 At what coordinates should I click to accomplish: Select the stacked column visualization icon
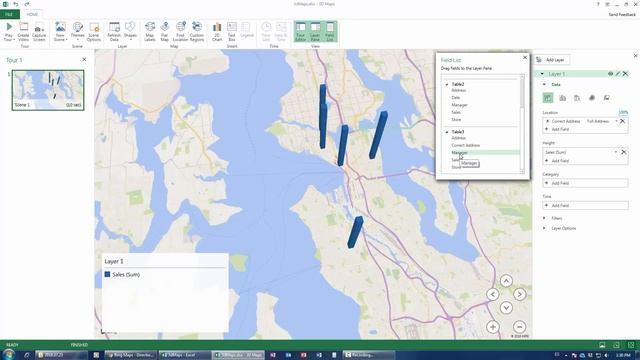click(x=548, y=98)
